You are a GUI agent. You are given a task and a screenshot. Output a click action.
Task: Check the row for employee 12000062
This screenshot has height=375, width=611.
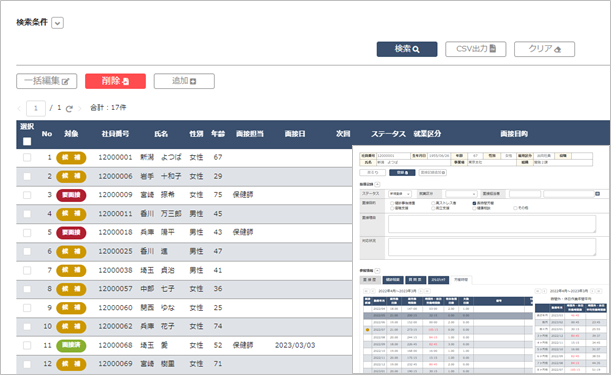click(x=27, y=327)
